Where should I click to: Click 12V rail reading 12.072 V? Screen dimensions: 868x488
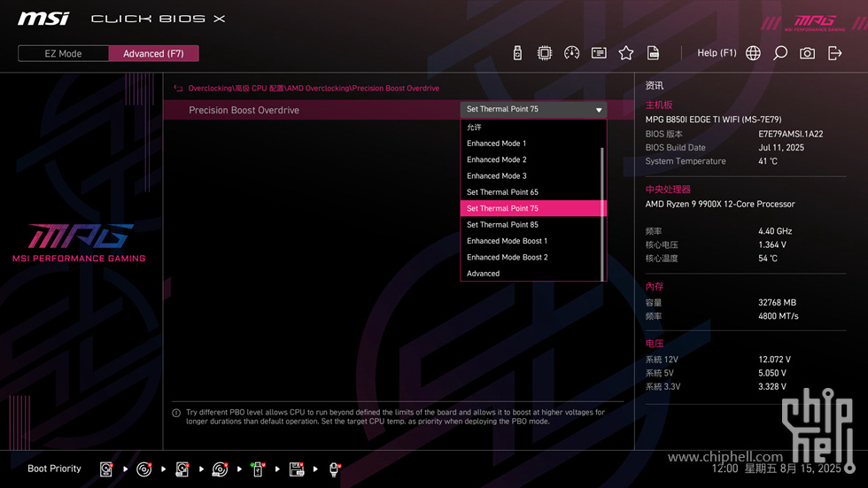[774, 360]
